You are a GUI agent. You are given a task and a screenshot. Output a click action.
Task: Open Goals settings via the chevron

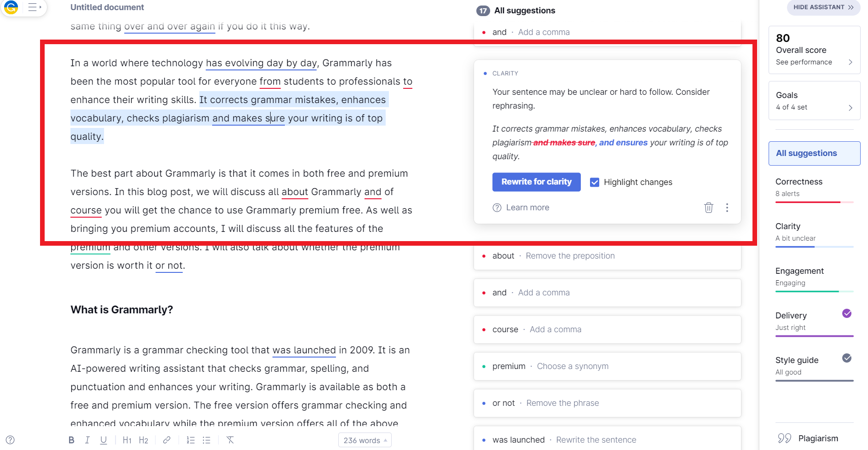click(x=851, y=108)
